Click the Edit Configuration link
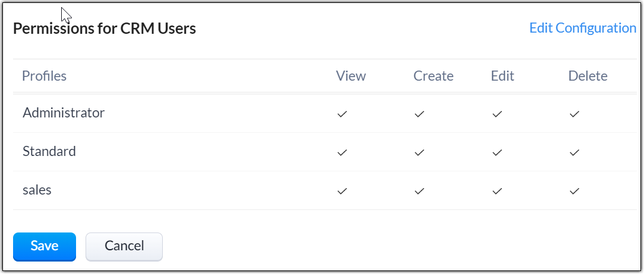The height and width of the screenshot is (274, 644). 582,28
